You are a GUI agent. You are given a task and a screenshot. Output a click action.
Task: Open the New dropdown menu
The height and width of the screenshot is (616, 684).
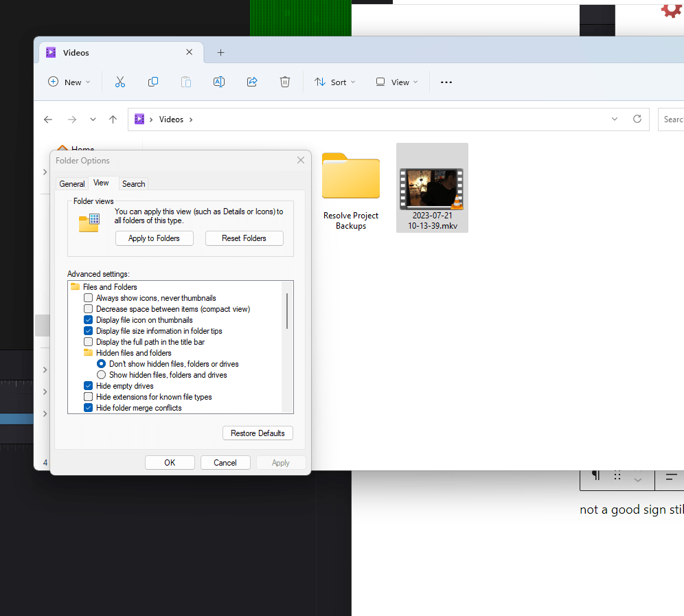pos(69,82)
